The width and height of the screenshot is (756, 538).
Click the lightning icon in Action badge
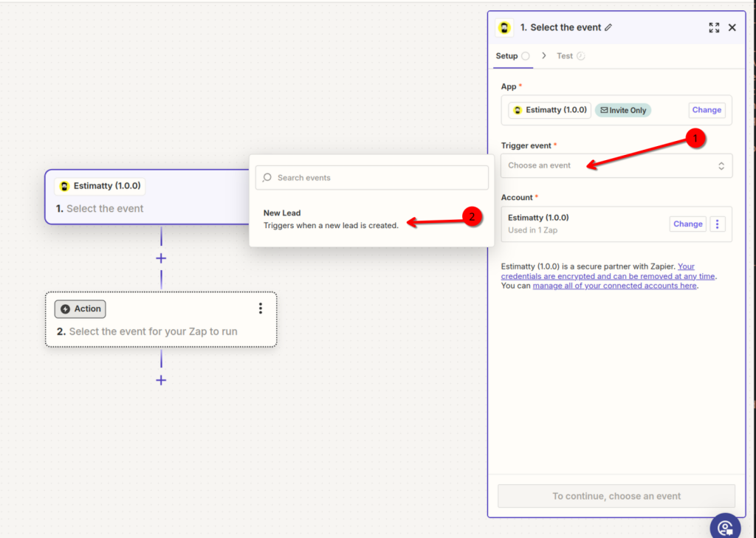(x=66, y=309)
